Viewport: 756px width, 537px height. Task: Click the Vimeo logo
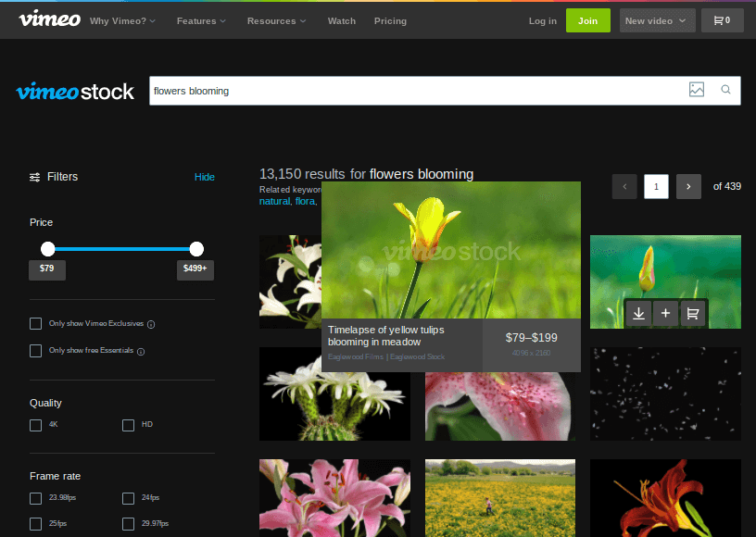(49, 19)
